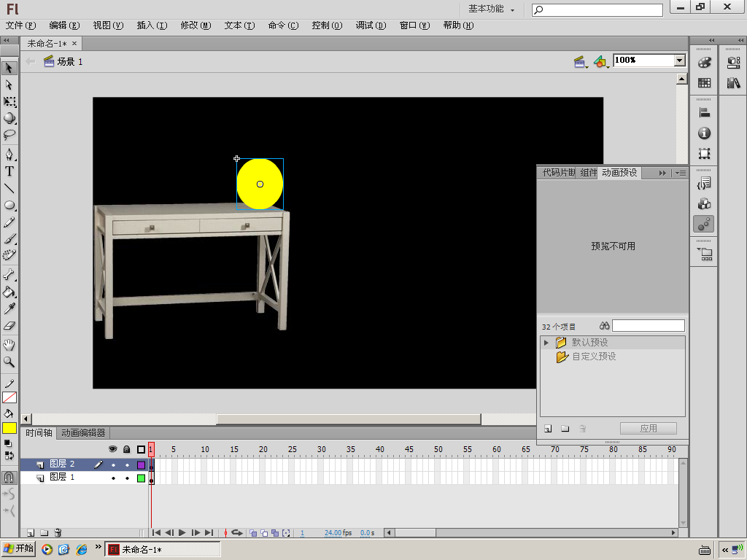This screenshot has height=560, width=747.
Task: Open the Info panel icon
Action: pyautogui.click(x=704, y=133)
